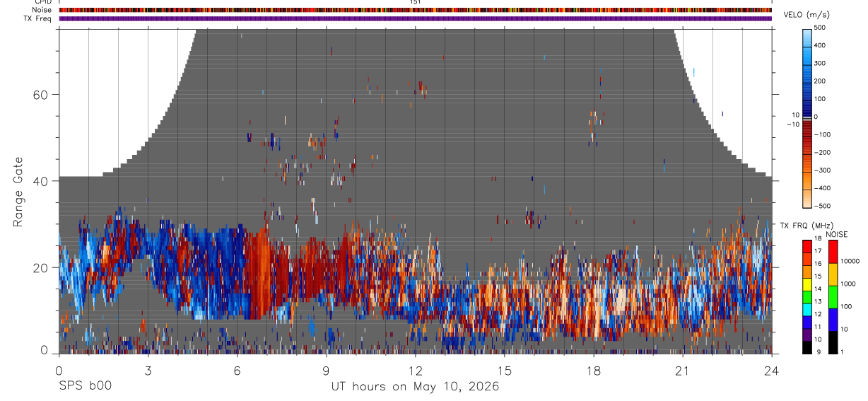
Task: Pick the red 17-18 MHz swatch in TX FRQ legend
Action: click(x=807, y=246)
